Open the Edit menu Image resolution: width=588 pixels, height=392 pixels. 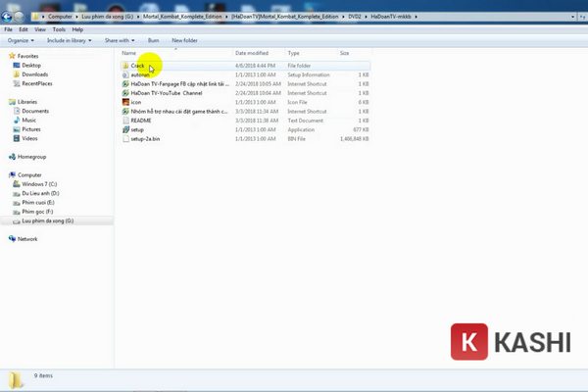24,29
